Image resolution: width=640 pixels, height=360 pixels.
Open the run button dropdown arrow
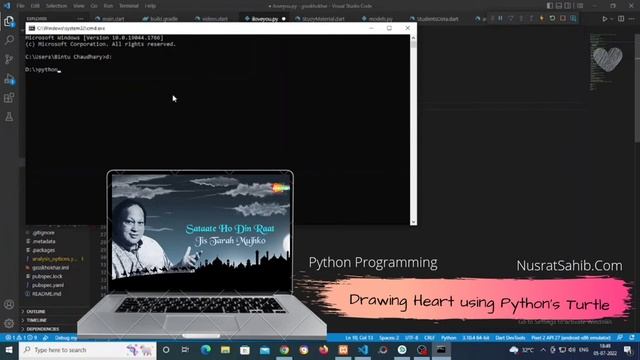(x=611, y=19)
